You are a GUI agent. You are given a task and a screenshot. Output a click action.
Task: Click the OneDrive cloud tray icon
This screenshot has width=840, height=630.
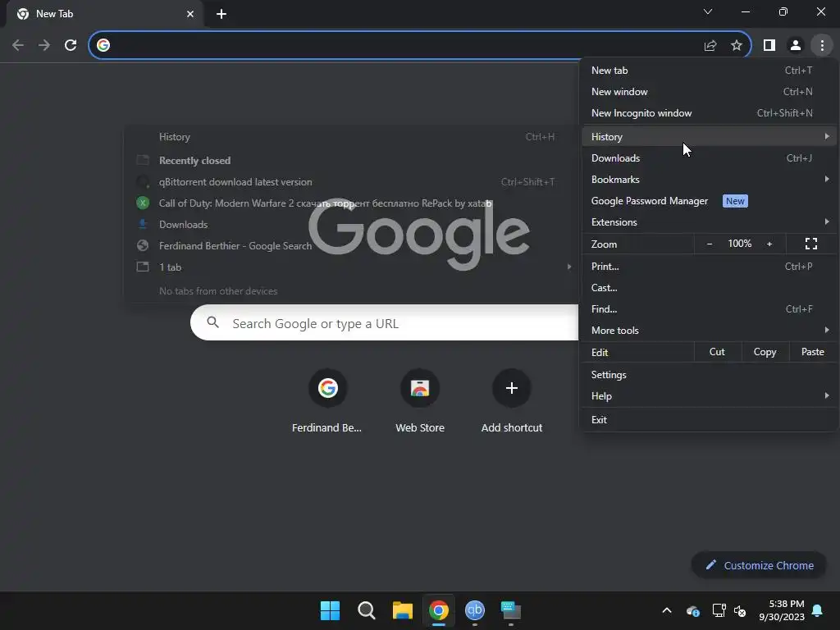[x=692, y=610]
